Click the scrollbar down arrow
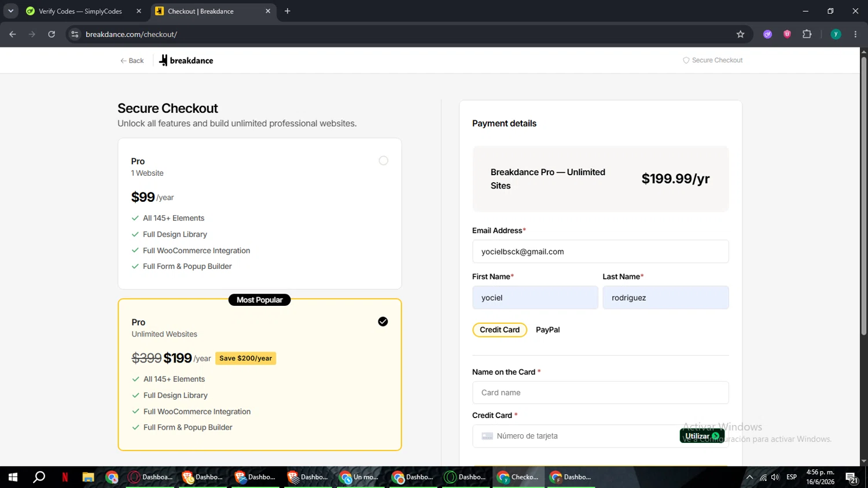 863,461
